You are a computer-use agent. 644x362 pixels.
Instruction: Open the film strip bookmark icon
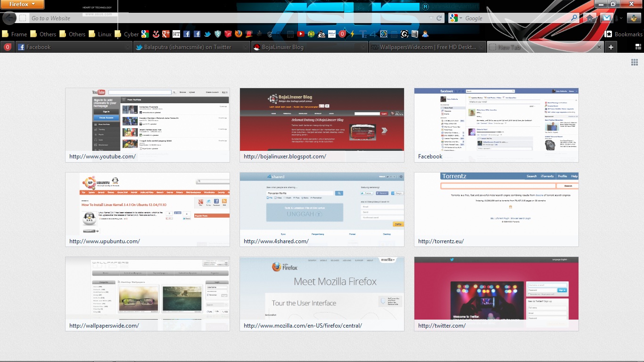point(415,34)
